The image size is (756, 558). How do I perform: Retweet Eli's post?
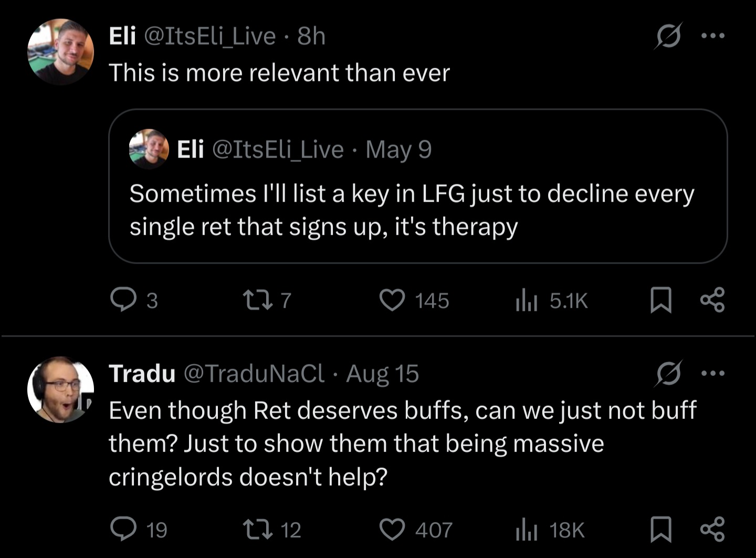pos(257,300)
